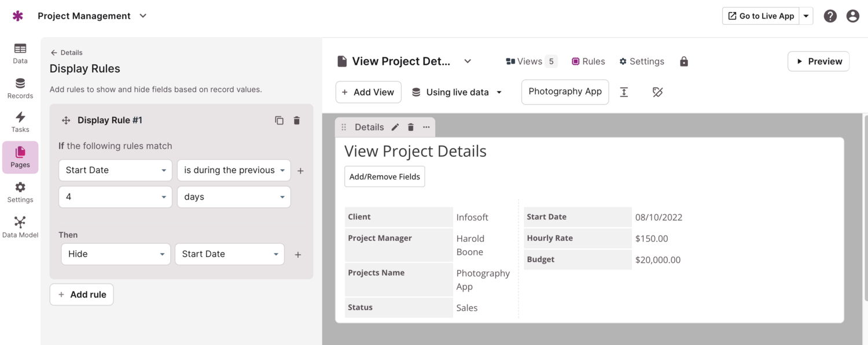This screenshot has width=868, height=345.
Task: Change the days unit dropdown
Action: [x=234, y=197]
